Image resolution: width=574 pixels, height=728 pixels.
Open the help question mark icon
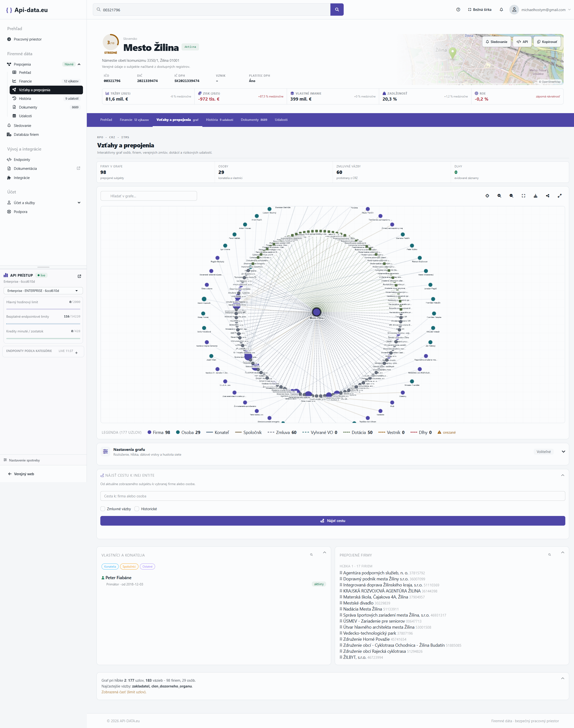[458, 10]
